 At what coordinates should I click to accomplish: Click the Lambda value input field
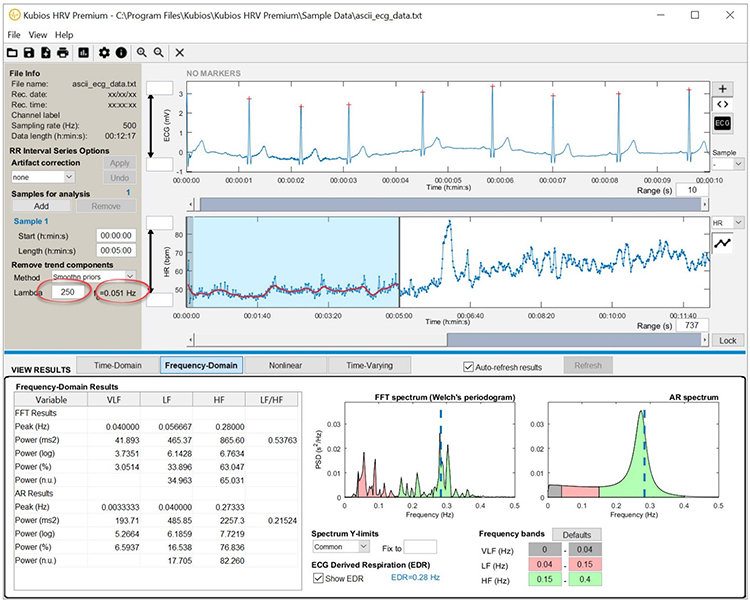pos(68,291)
